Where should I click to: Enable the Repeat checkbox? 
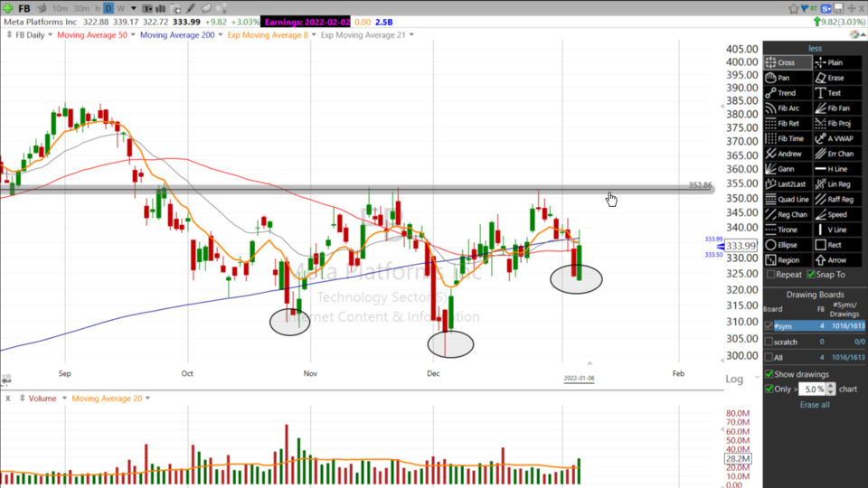770,275
